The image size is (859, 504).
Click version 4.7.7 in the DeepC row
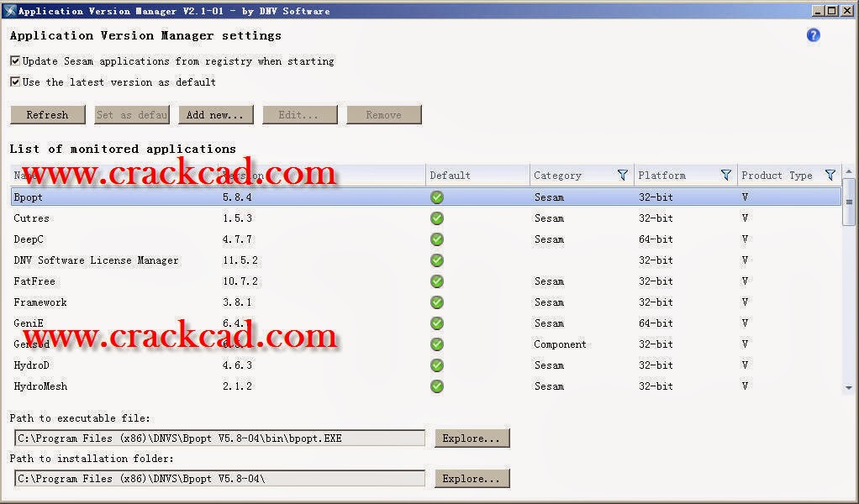coord(237,239)
